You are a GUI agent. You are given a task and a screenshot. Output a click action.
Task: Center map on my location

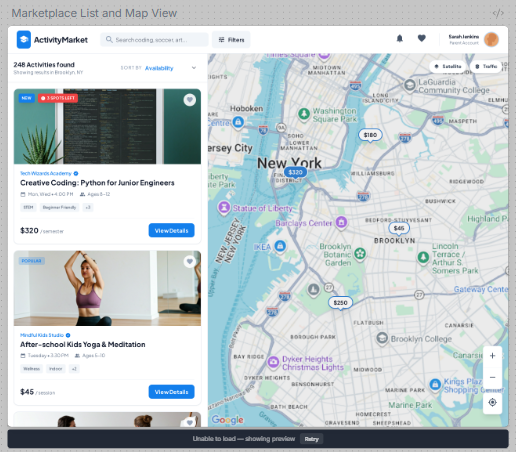pos(492,402)
